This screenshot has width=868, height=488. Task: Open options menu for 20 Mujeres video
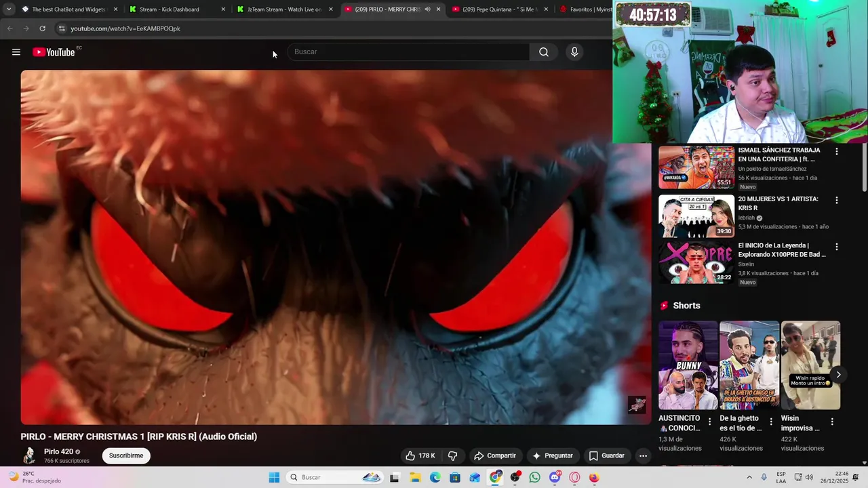(x=837, y=201)
